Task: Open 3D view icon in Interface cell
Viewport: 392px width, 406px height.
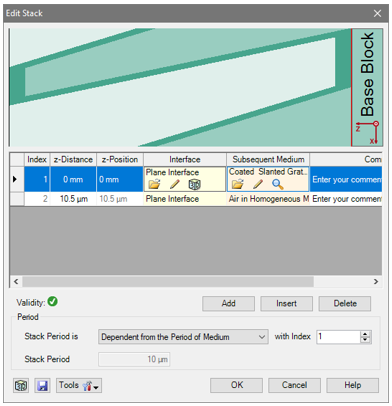Action: pos(194,184)
